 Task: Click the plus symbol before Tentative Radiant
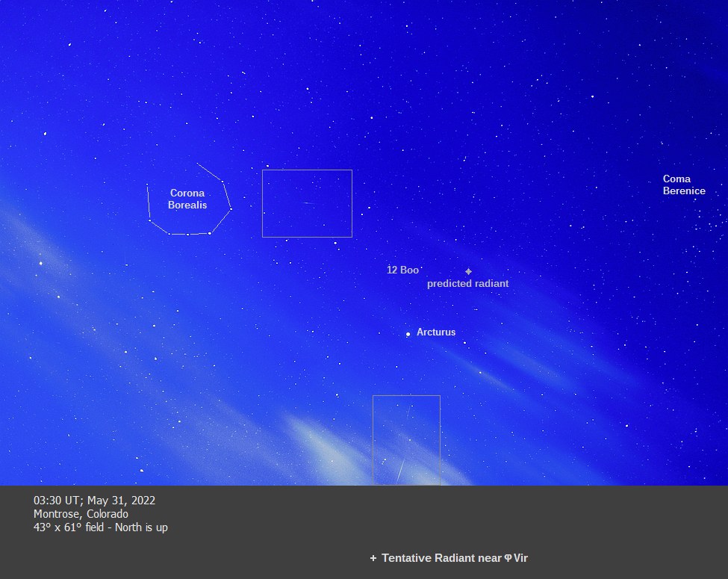(x=373, y=558)
